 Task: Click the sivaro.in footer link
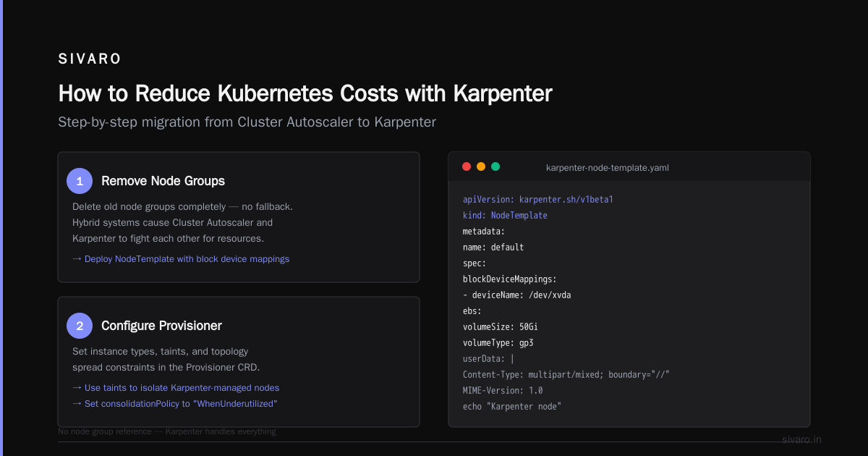pos(801,439)
